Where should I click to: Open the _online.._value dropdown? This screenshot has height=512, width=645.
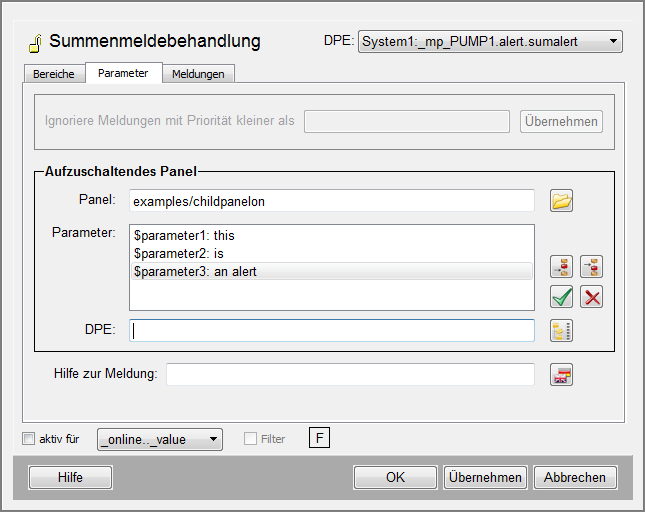[x=160, y=440]
